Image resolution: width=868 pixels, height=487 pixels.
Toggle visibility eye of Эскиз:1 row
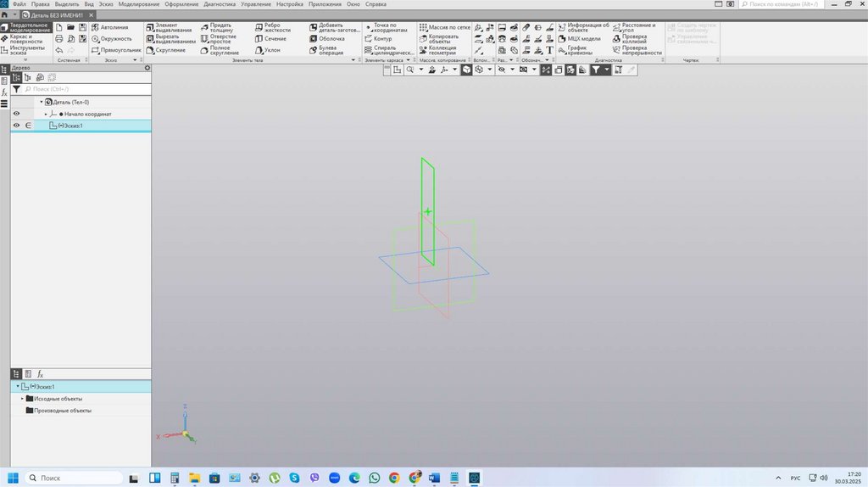[x=16, y=126]
